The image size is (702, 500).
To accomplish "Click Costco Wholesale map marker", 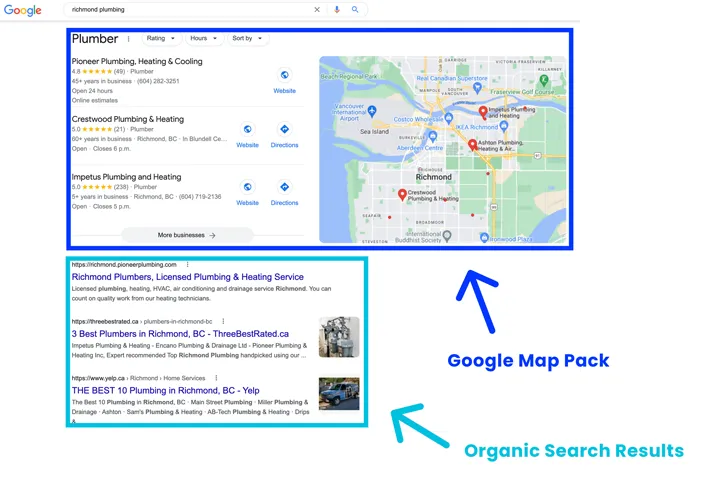I will pos(449,118).
